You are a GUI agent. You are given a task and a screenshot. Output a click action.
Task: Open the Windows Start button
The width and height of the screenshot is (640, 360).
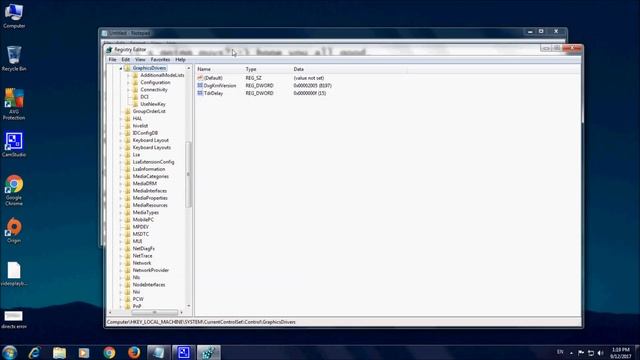click(9, 352)
